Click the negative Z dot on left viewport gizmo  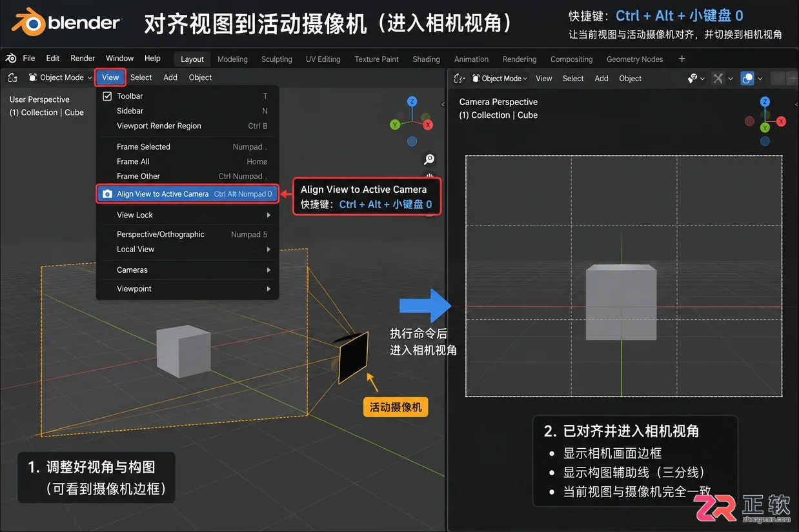click(x=412, y=141)
